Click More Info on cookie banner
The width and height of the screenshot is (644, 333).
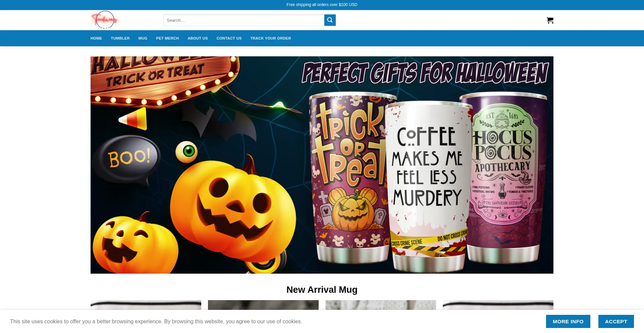pyautogui.click(x=568, y=321)
